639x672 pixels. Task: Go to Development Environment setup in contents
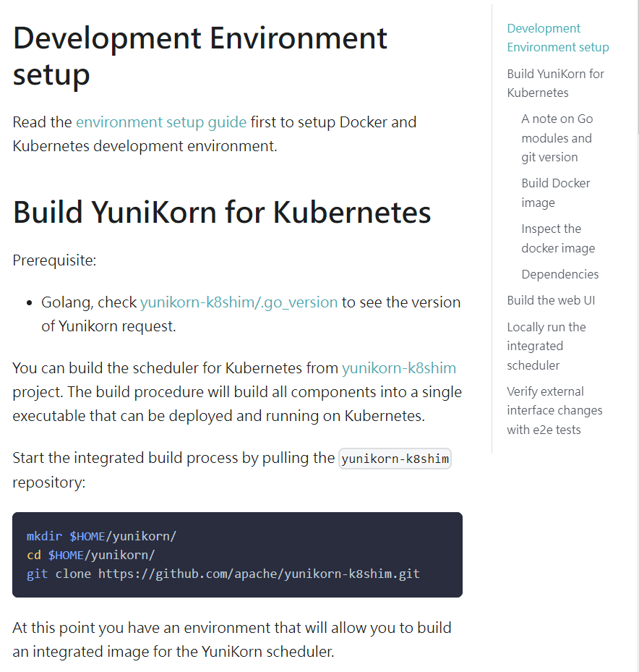(x=557, y=38)
